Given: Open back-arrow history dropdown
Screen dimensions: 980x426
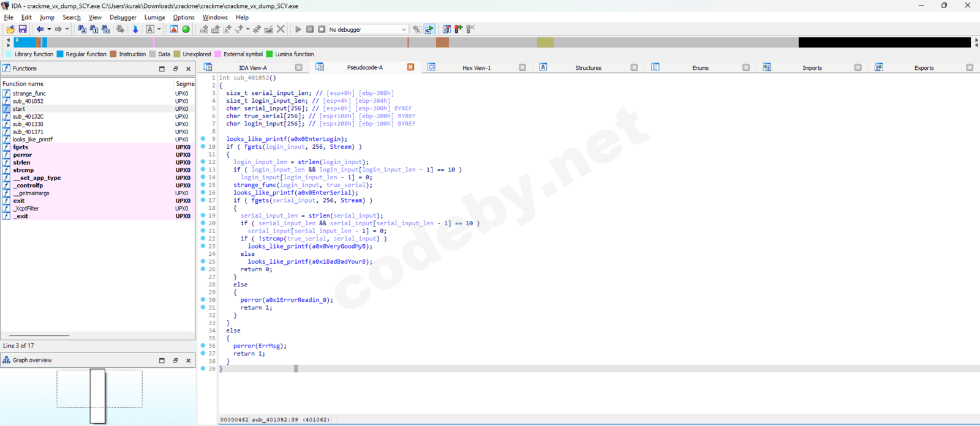Looking at the screenshot, I should pos(49,29).
